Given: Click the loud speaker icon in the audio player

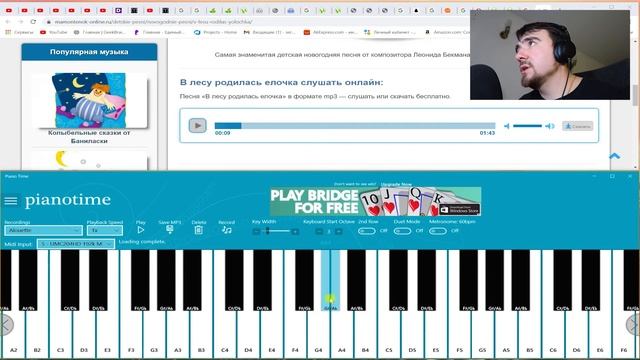Looking at the screenshot, I should pyautogui.click(x=550, y=126).
